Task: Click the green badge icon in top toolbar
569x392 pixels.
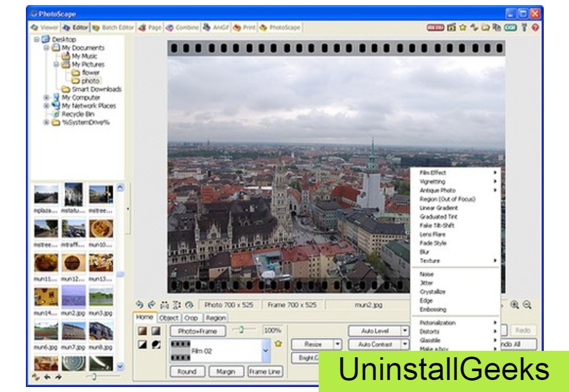Action: [511, 27]
